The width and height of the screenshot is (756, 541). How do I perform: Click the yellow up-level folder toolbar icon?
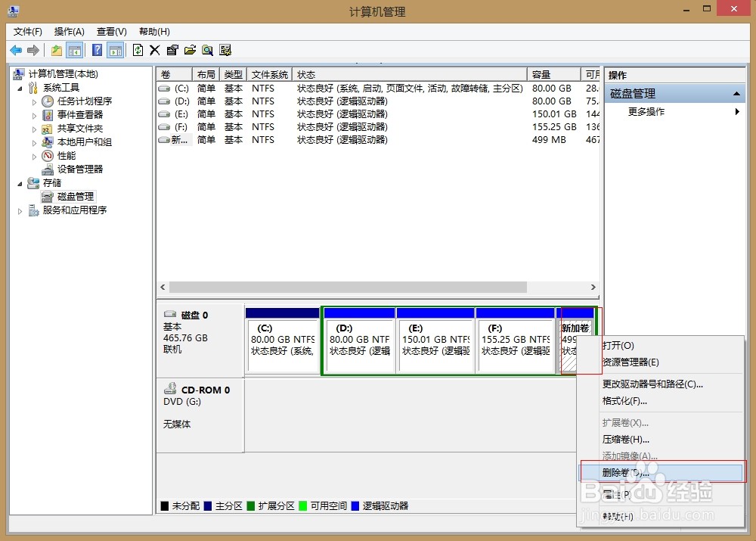click(x=57, y=50)
